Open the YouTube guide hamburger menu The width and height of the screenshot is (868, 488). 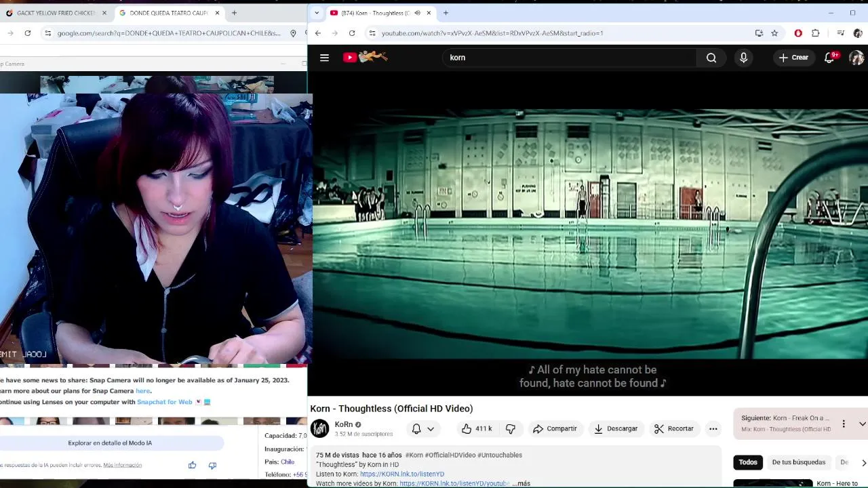point(324,58)
